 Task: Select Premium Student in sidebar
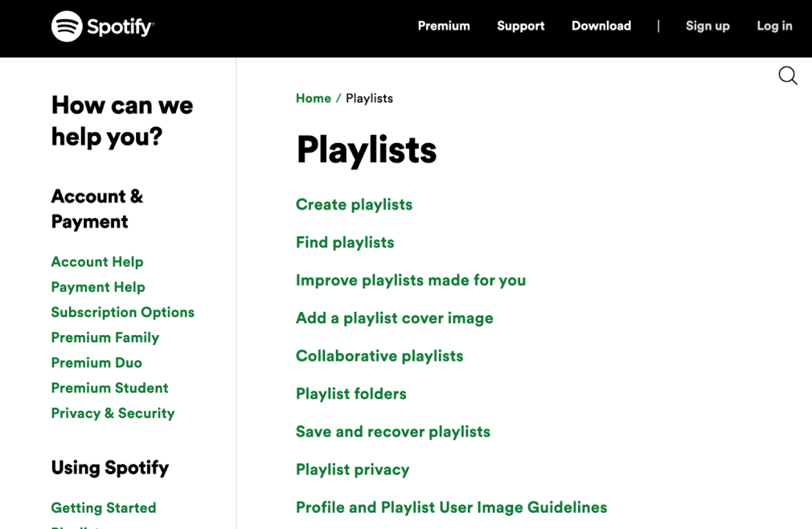point(110,388)
